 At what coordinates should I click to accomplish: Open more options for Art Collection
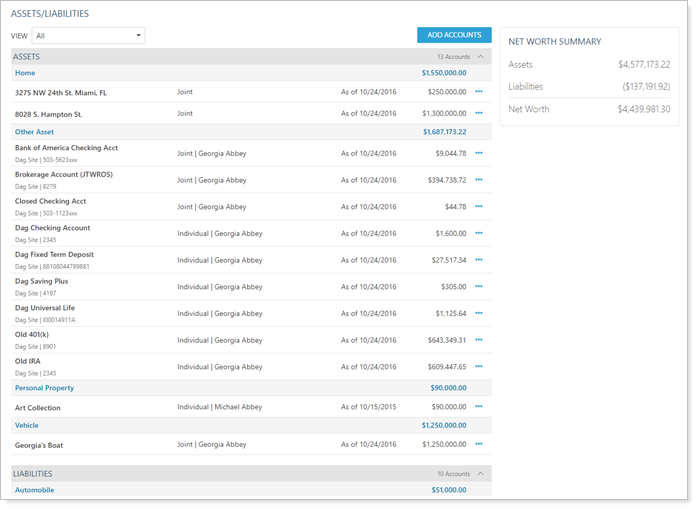479,407
